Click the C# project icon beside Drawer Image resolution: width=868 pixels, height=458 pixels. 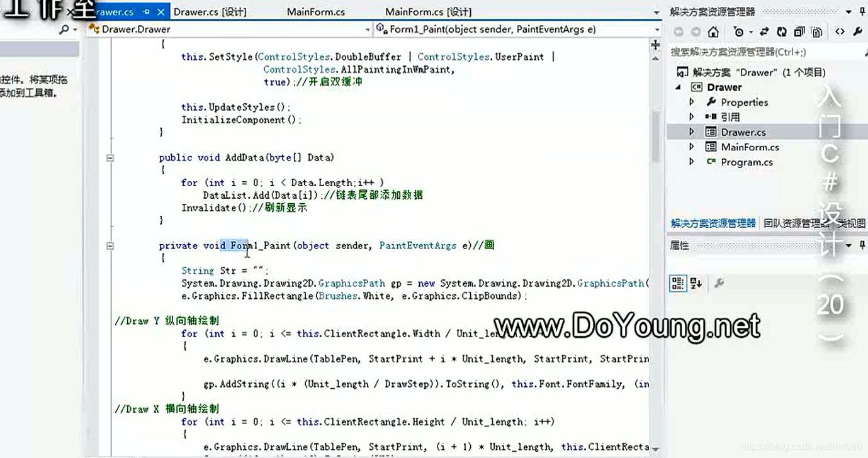(x=697, y=87)
